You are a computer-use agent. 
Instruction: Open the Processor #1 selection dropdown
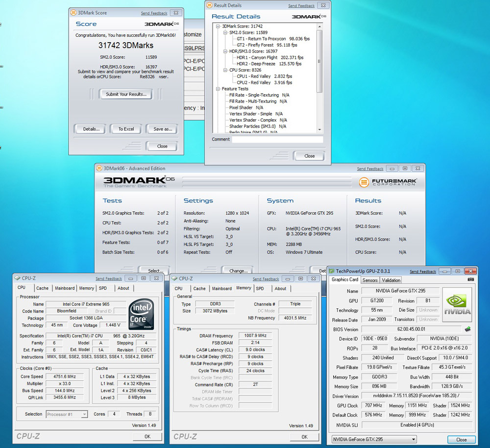84,414
